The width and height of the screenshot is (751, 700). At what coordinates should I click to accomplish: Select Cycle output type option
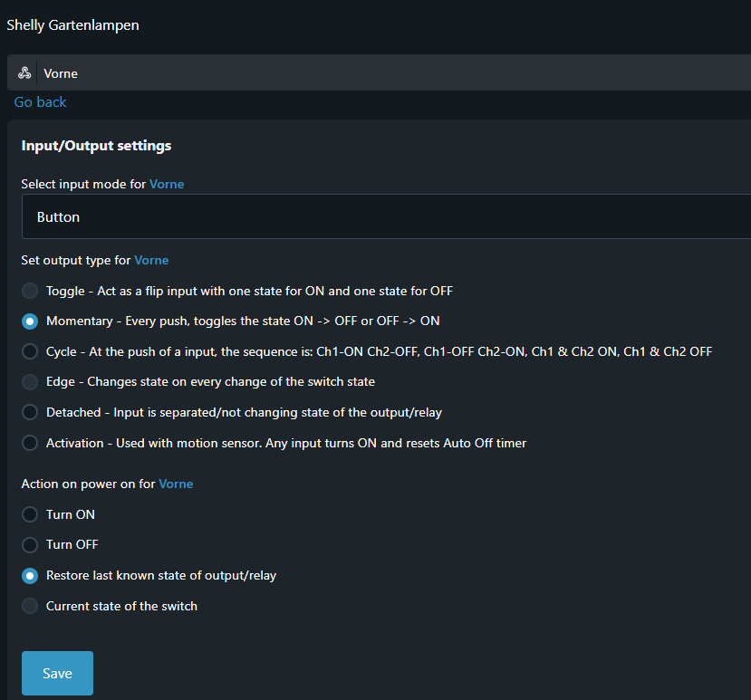tap(30, 351)
